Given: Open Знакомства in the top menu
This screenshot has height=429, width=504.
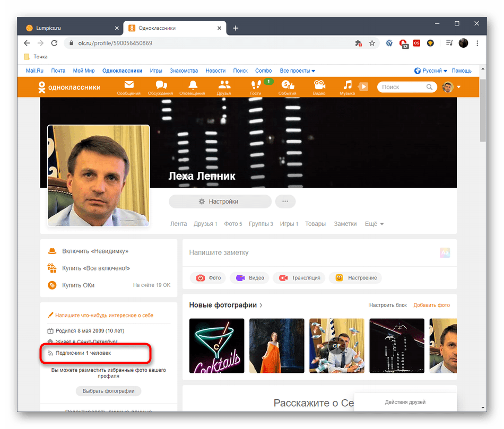Looking at the screenshot, I should (184, 70).
